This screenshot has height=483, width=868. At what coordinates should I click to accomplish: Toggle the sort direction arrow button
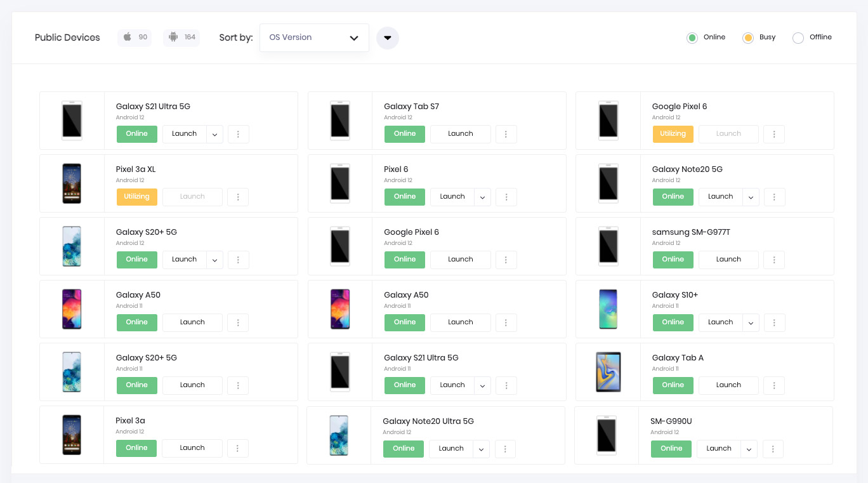pyautogui.click(x=388, y=38)
